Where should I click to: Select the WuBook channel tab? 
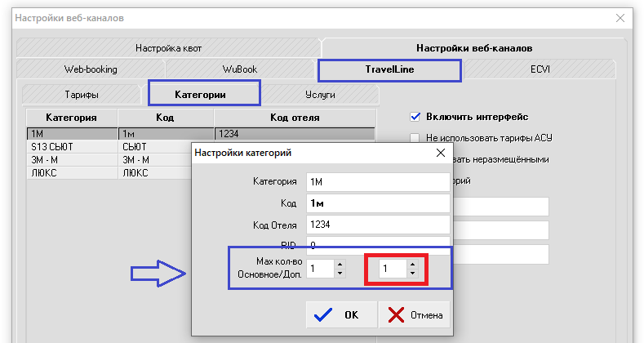click(x=239, y=70)
